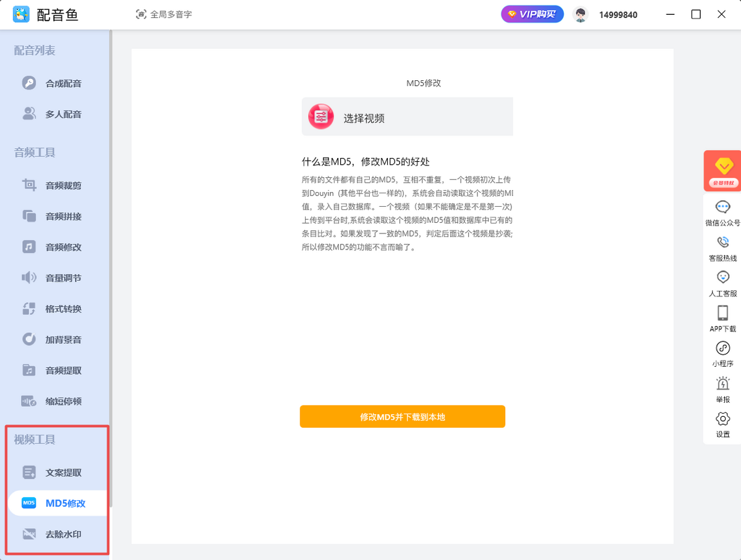Viewport: 741px width, 560px height.
Task: Open 文案提取 under 视频工具
Action: (54, 472)
